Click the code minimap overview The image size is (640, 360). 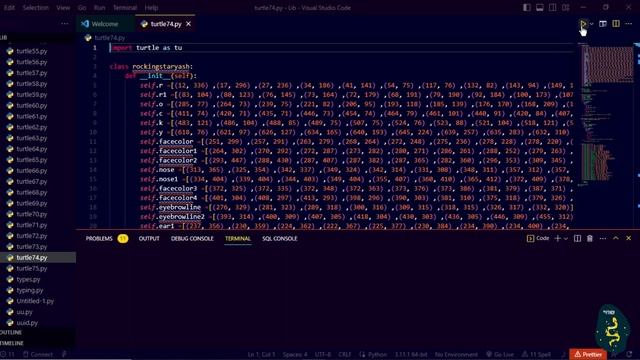click(607, 114)
